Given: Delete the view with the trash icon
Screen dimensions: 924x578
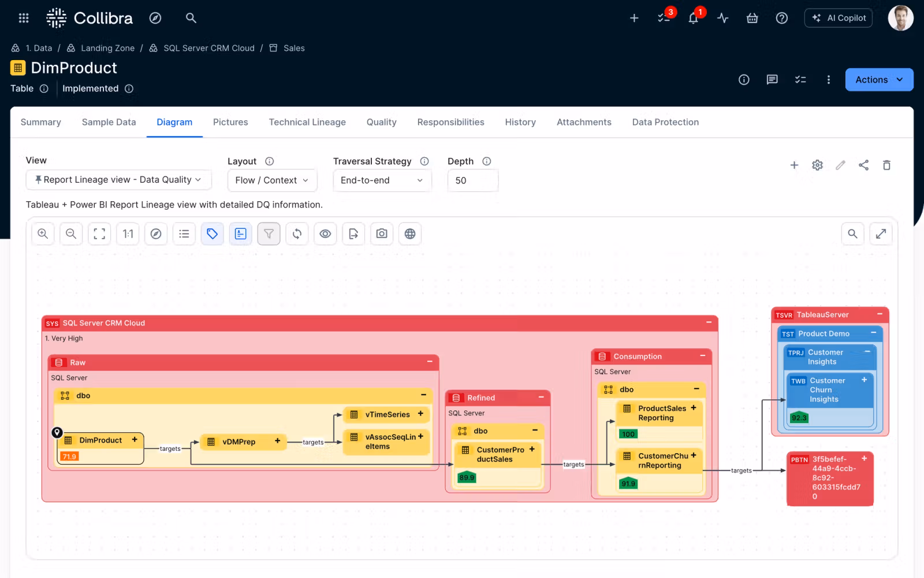Looking at the screenshot, I should pos(886,165).
